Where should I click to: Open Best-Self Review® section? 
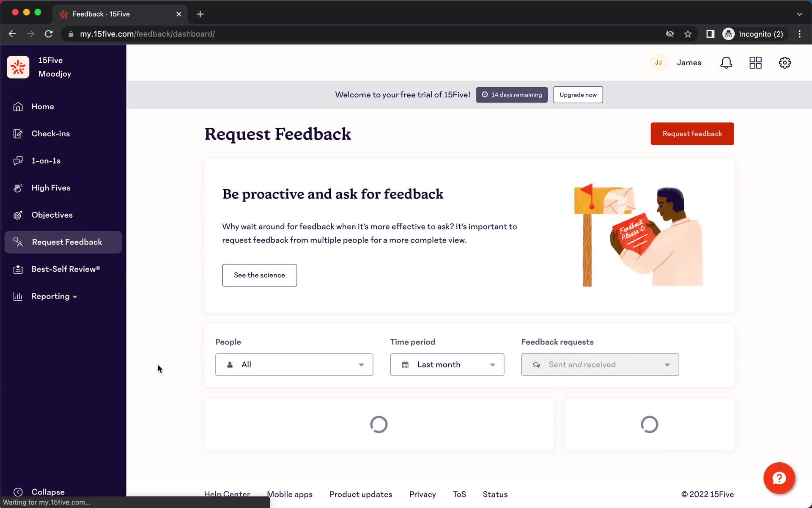[66, 269]
